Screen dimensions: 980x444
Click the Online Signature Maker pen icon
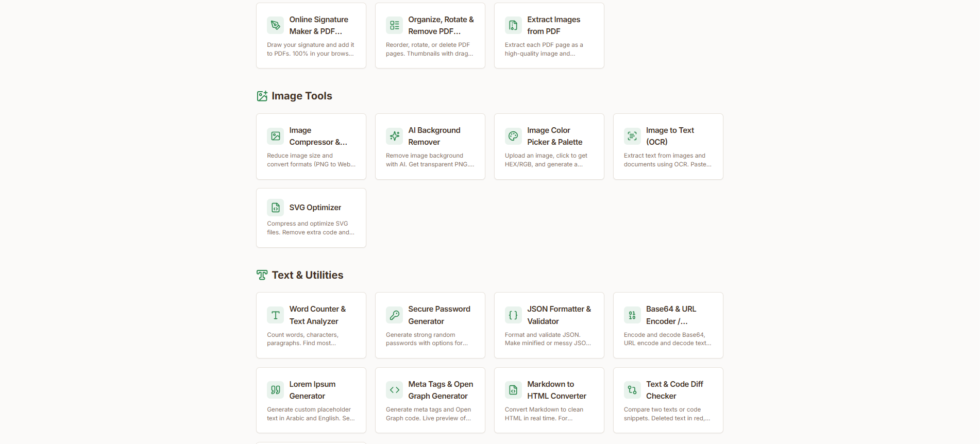276,25
